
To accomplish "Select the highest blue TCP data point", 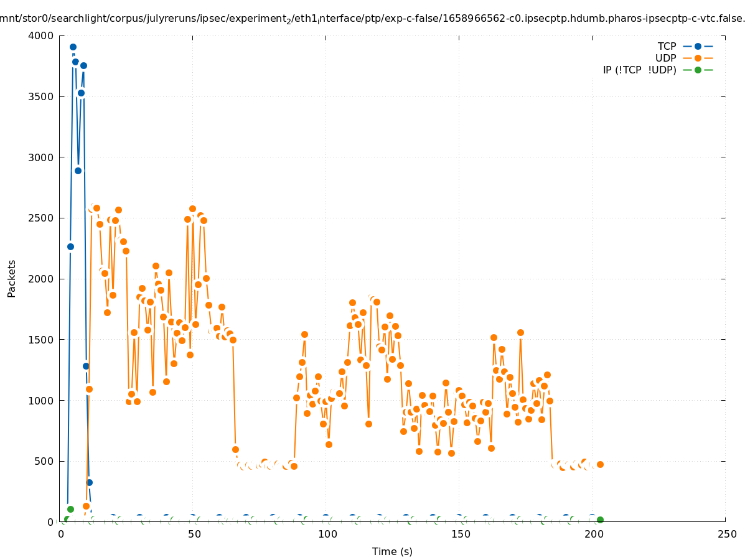I will (x=73, y=47).
